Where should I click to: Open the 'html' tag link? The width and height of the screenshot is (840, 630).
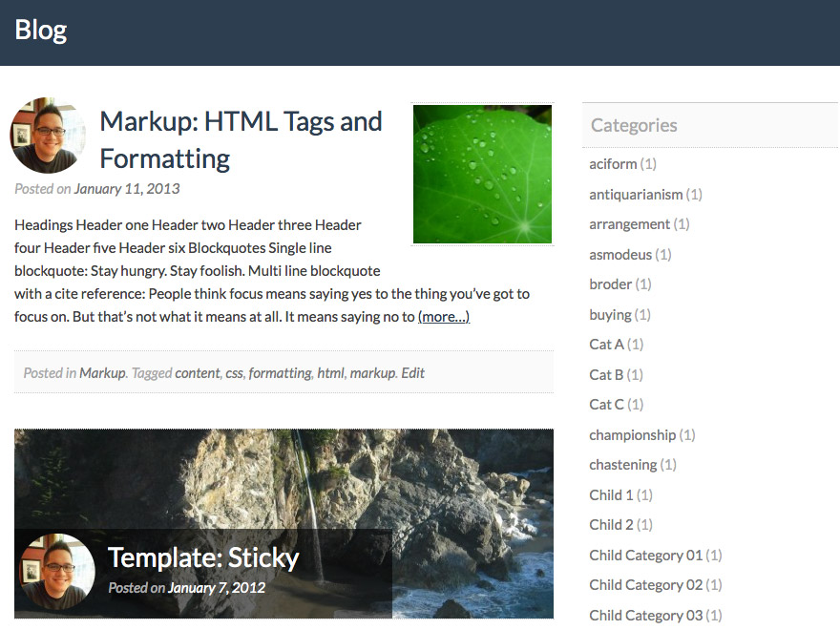coord(330,373)
